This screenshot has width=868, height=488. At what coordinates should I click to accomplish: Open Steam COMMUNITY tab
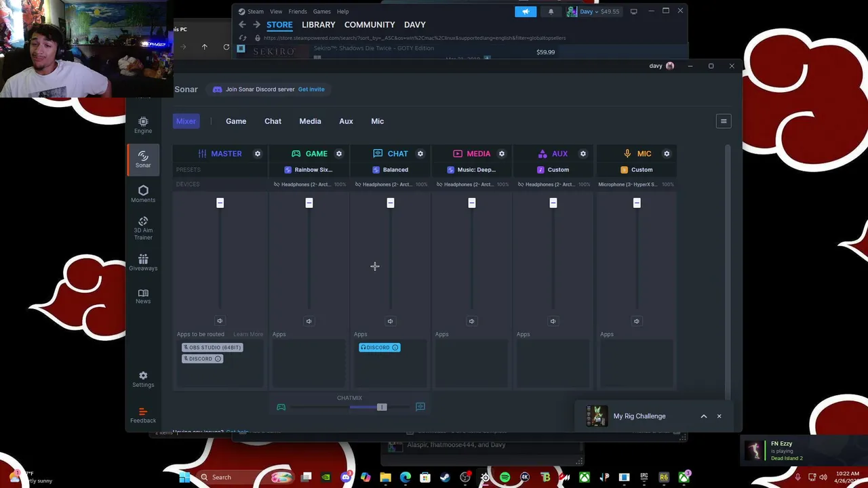[x=370, y=24]
